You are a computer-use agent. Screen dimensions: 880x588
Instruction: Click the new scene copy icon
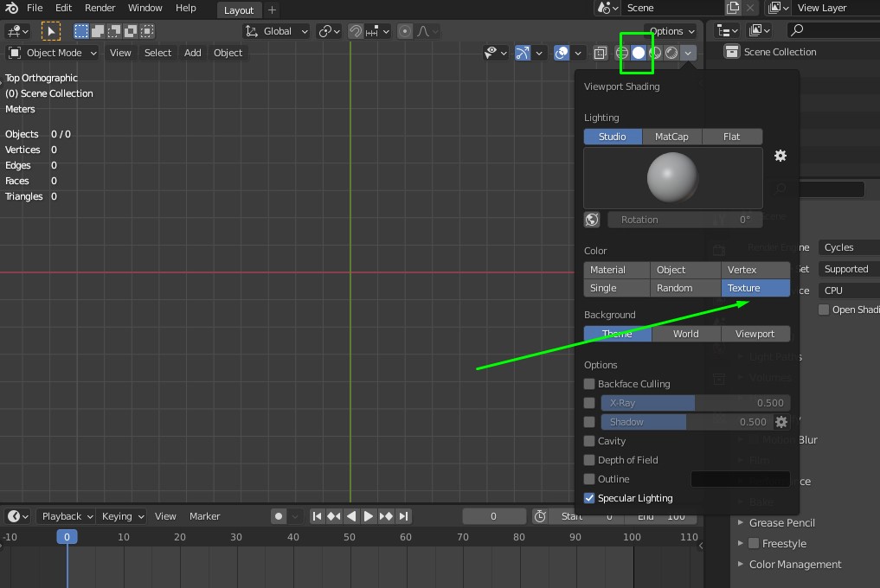[732, 8]
